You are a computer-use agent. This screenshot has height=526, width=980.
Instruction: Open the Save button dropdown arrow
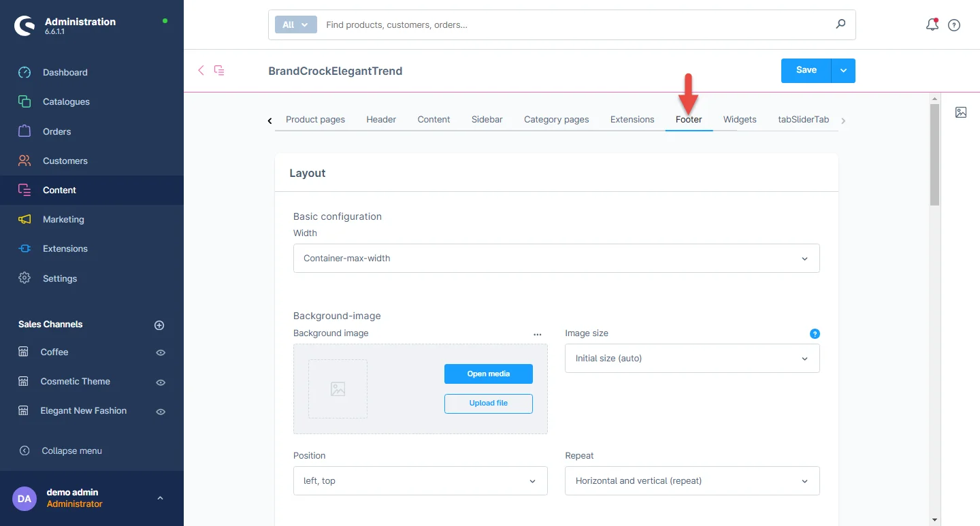pyautogui.click(x=843, y=70)
